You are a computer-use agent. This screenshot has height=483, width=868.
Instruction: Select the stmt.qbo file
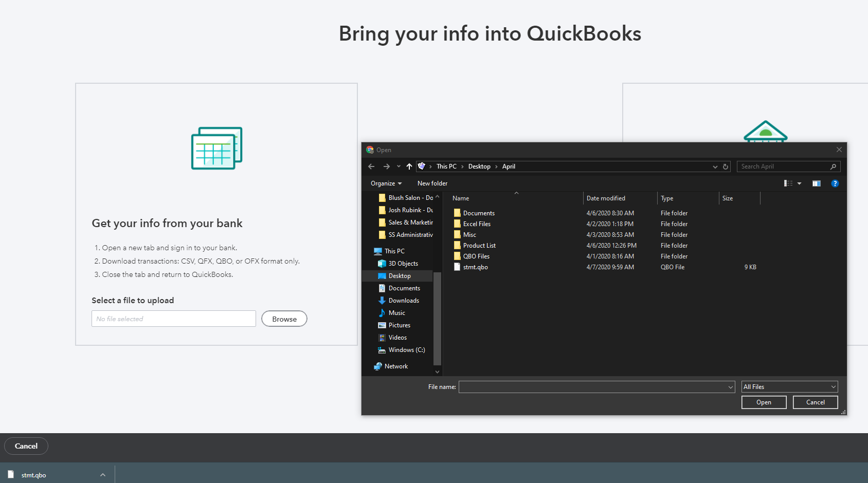tap(471, 267)
